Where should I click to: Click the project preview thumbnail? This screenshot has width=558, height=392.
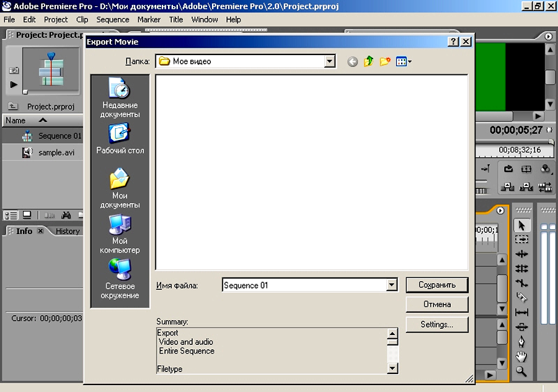click(x=51, y=71)
